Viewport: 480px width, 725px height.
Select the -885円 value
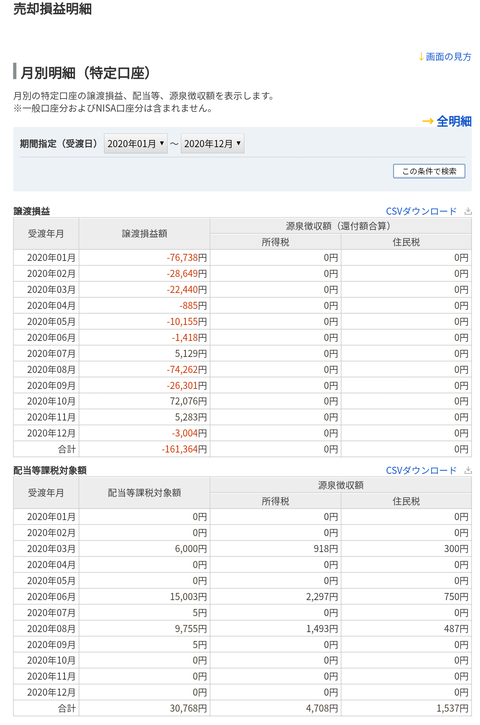(x=193, y=306)
